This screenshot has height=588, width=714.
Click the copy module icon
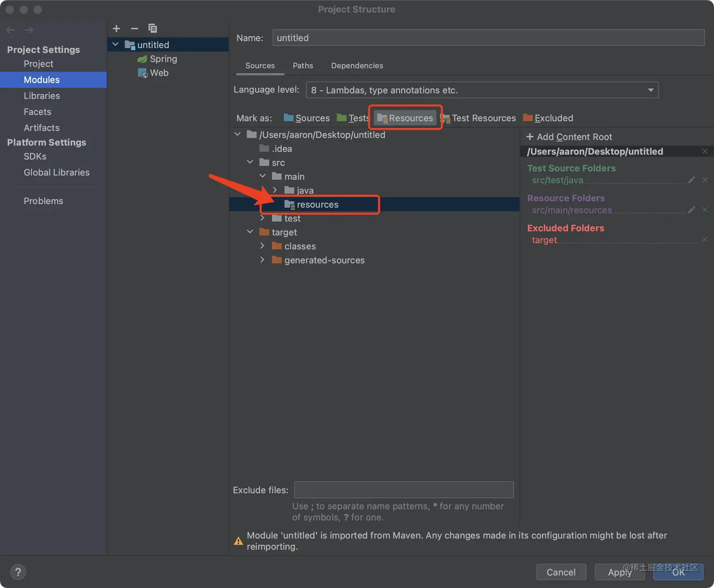coord(153,29)
